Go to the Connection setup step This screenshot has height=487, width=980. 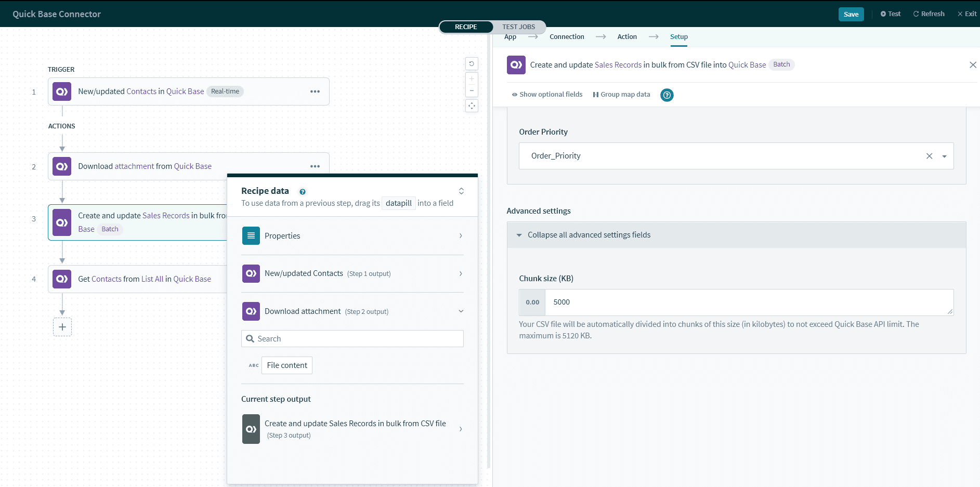click(x=567, y=37)
